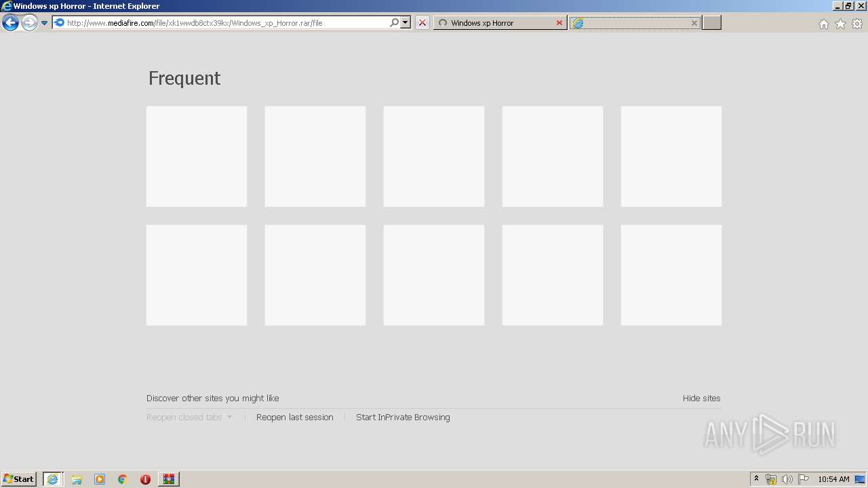Stop loading with the red X button
This screenshot has height=488, width=868.
point(422,22)
